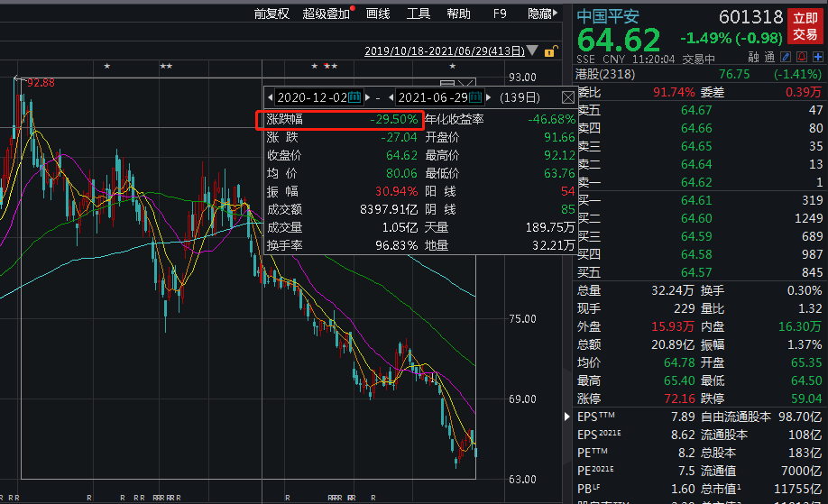
Task: Open the 超级叠加 overlay menu
Action: point(326,14)
